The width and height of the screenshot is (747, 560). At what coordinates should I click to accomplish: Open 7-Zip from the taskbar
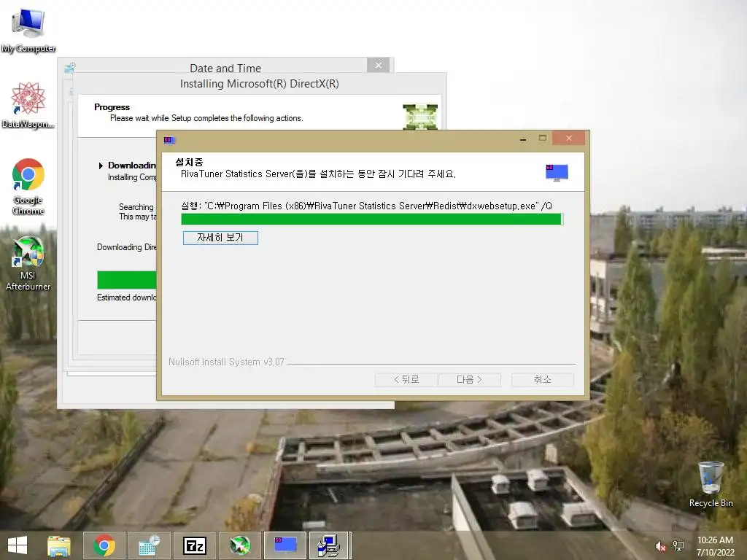pos(194,545)
